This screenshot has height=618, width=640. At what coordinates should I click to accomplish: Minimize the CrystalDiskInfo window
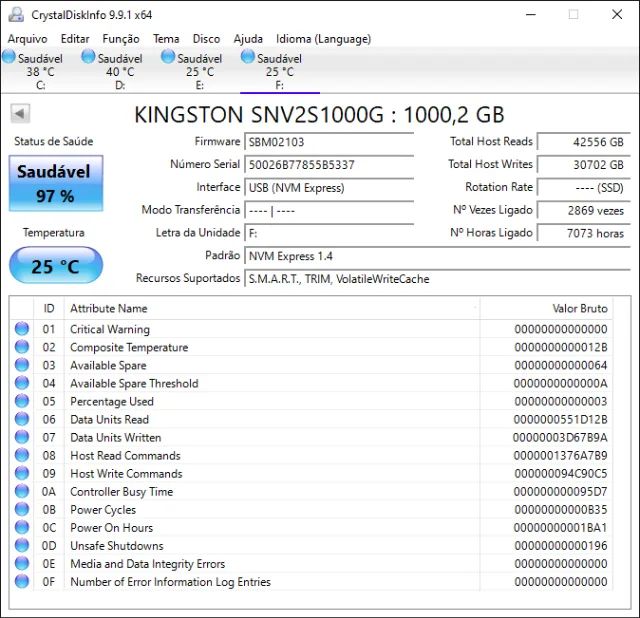[x=531, y=15]
